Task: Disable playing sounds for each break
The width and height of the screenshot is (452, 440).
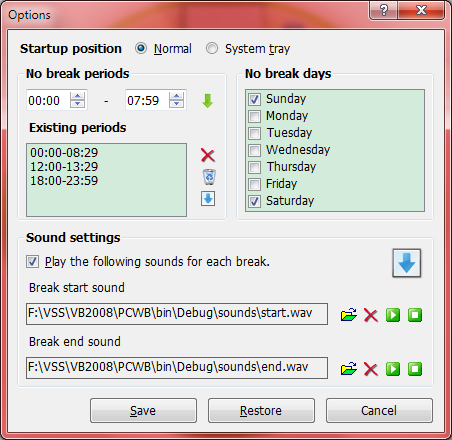Action: (x=32, y=262)
